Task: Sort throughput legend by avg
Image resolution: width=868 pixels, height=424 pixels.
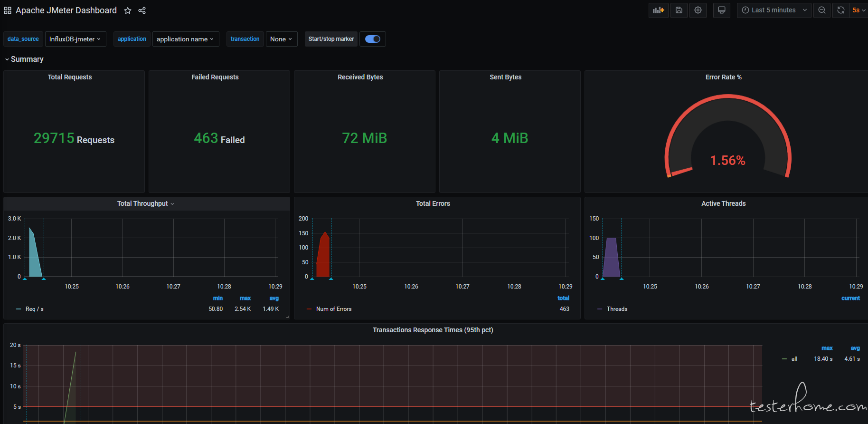Action: click(274, 298)
